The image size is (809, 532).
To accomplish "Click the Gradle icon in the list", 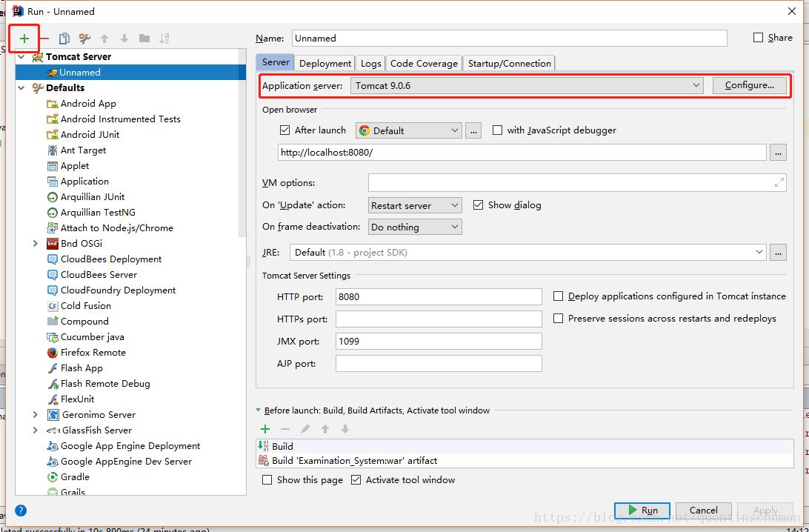I will tap(52, 476).
